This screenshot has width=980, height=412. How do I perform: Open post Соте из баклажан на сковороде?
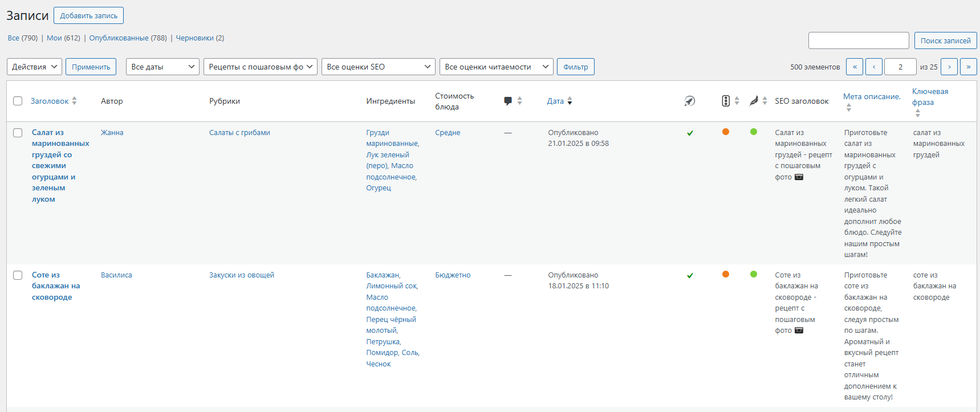click(x=56, y=286)
